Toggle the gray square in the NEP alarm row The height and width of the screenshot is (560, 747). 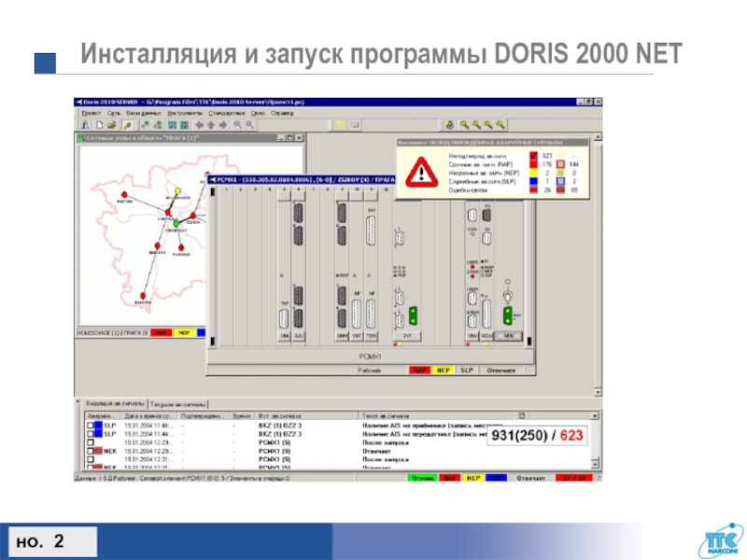click(561, 173)
